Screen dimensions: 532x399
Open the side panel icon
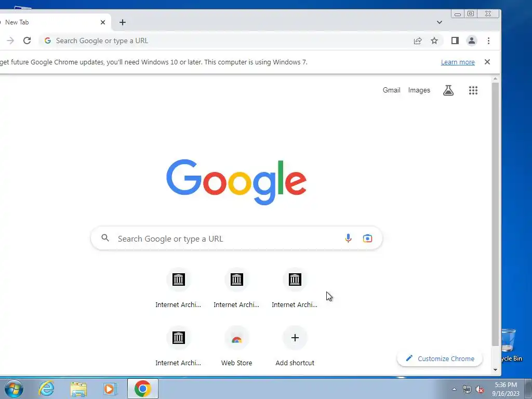(455, 41)
